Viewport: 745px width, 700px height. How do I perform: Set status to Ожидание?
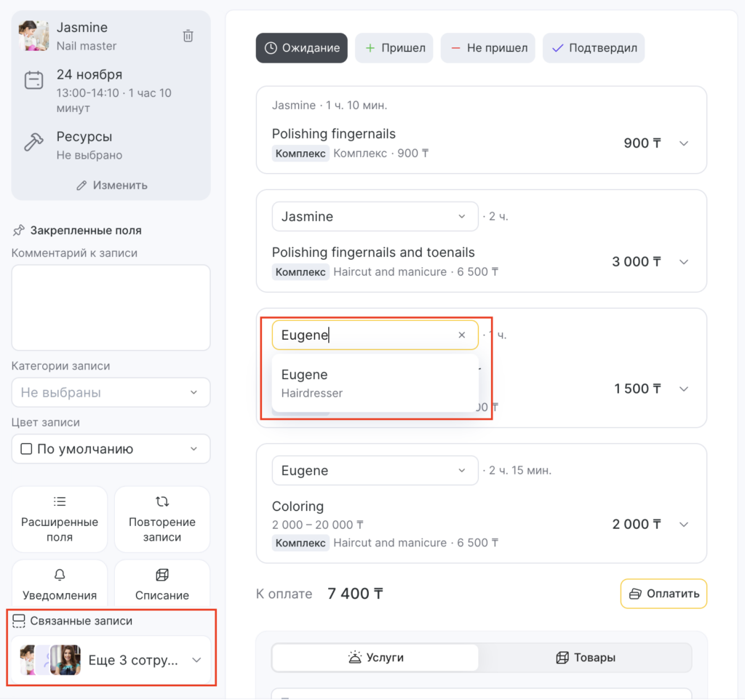click(302, 48)
